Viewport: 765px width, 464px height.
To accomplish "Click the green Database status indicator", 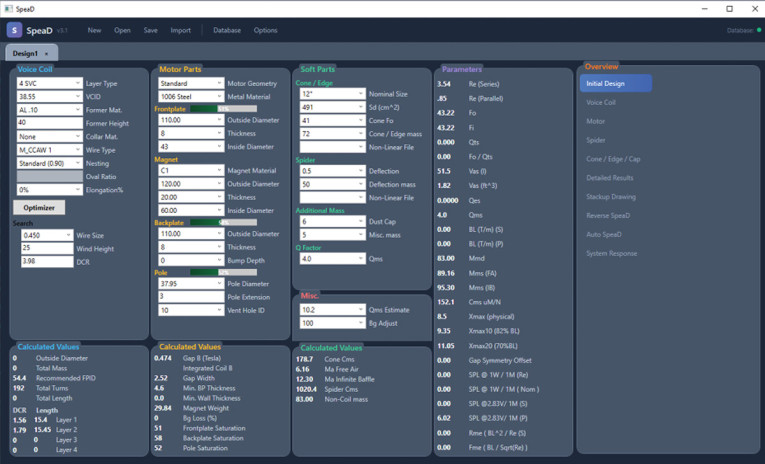I will coord(759,30).
